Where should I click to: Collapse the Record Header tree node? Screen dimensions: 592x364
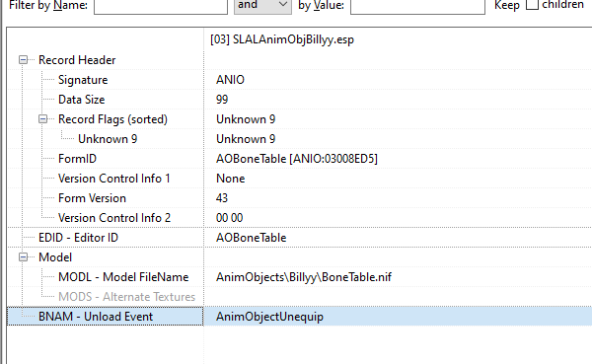coord(24,59)
